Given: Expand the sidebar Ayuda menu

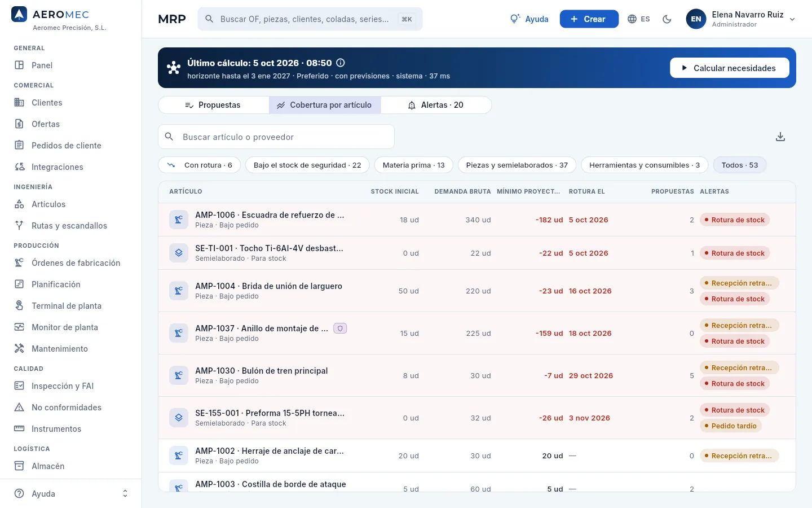Looking at the screenshot, I should click(x=70, y=494).
